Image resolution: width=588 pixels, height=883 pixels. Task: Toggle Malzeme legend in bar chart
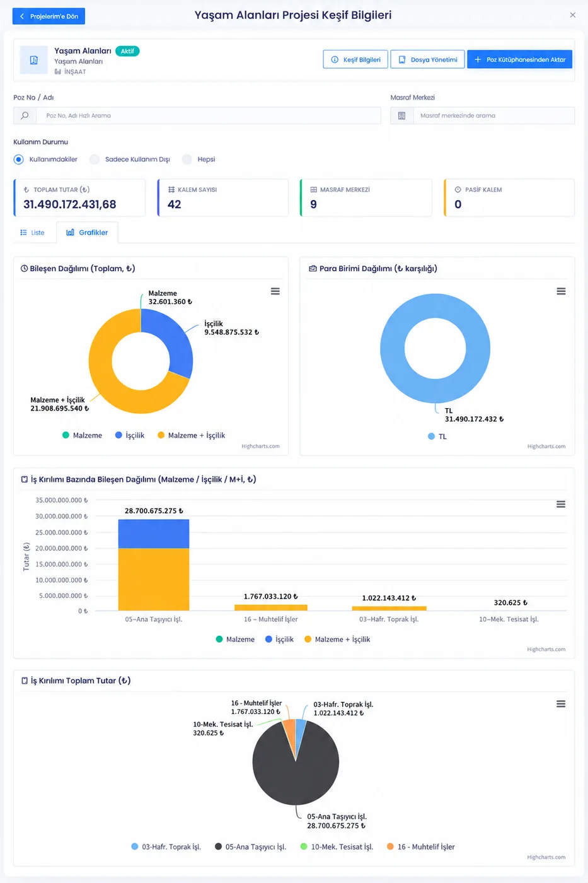235,640
